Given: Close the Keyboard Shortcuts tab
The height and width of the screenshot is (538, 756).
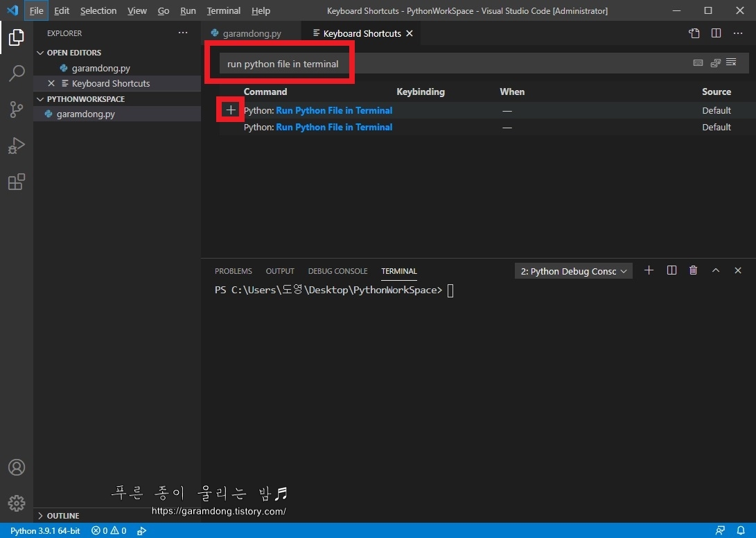Looking at the screenshot, I should [x=410, y=33].
